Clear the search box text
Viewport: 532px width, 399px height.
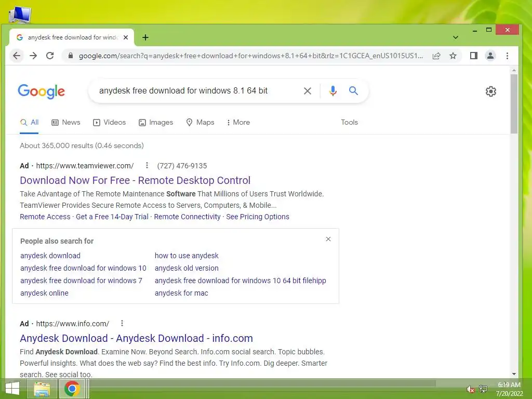coord(308,91)
